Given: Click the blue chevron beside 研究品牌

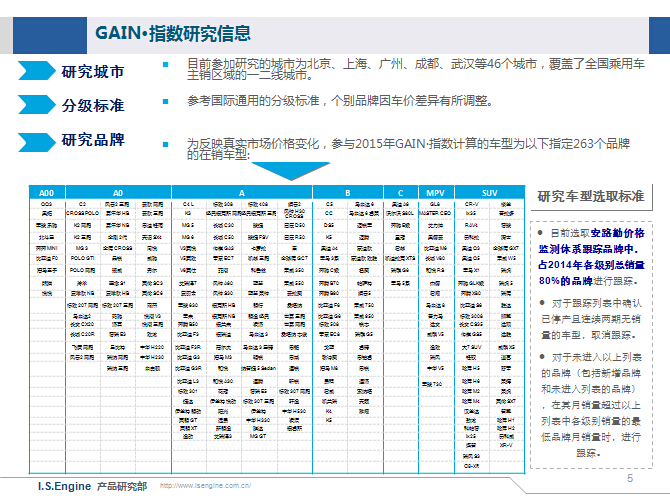Looking at the screenshot, I should click(37, 142).
